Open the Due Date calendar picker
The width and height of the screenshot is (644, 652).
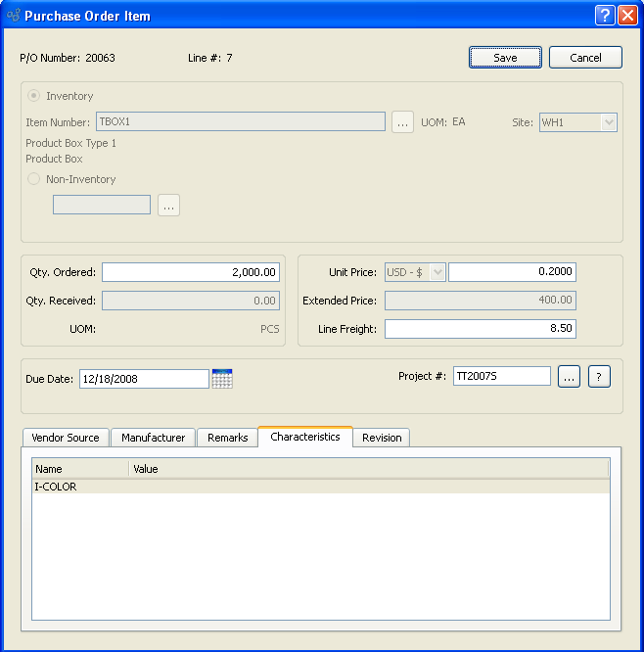tap(222, 379)
